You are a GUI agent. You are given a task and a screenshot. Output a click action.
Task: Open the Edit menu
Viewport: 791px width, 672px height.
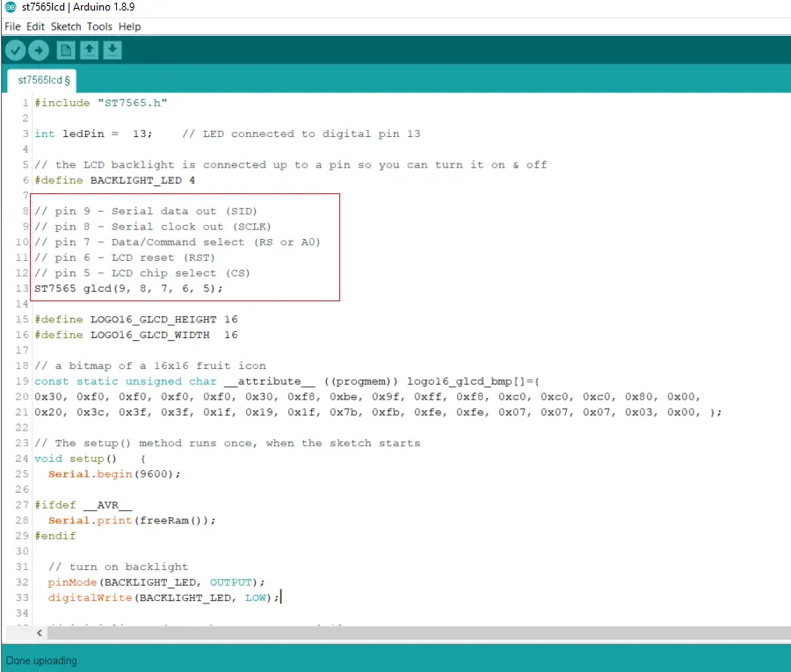click(x=35, y=26)
